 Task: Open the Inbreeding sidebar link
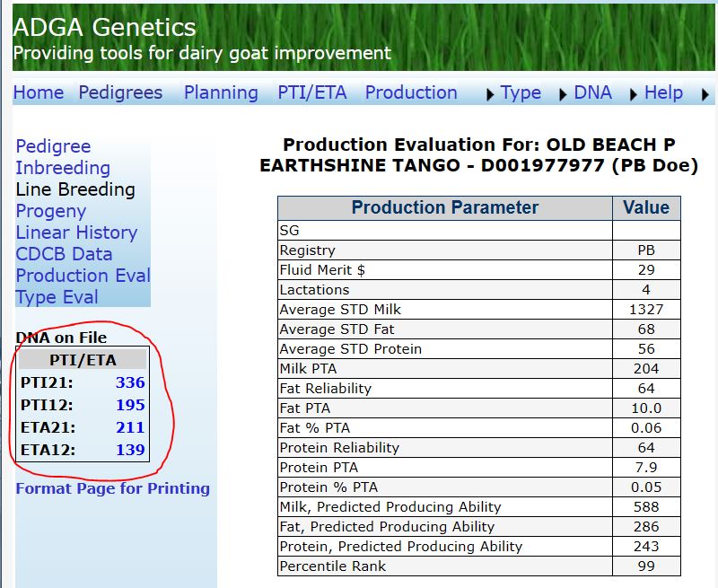pos(63,168)
